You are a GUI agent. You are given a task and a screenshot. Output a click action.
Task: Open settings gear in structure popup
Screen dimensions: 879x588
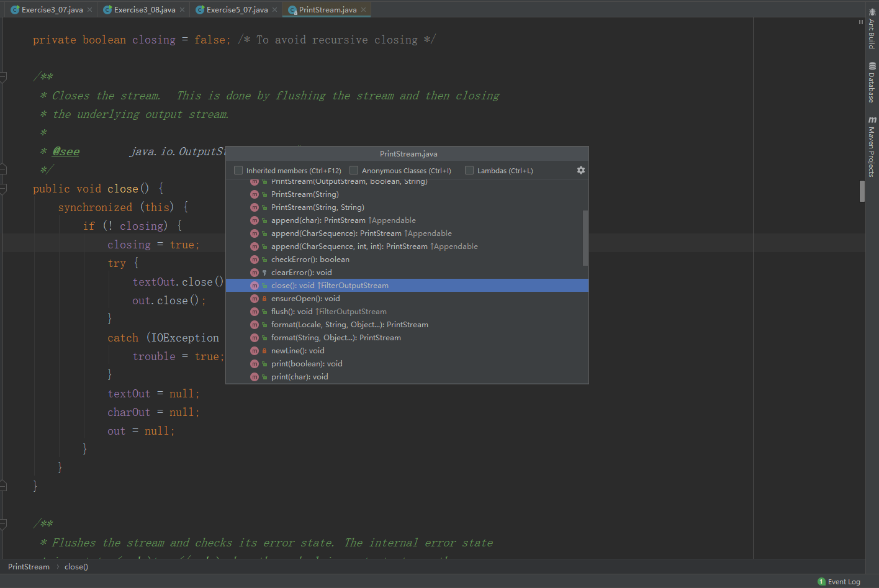click(580, 170)
